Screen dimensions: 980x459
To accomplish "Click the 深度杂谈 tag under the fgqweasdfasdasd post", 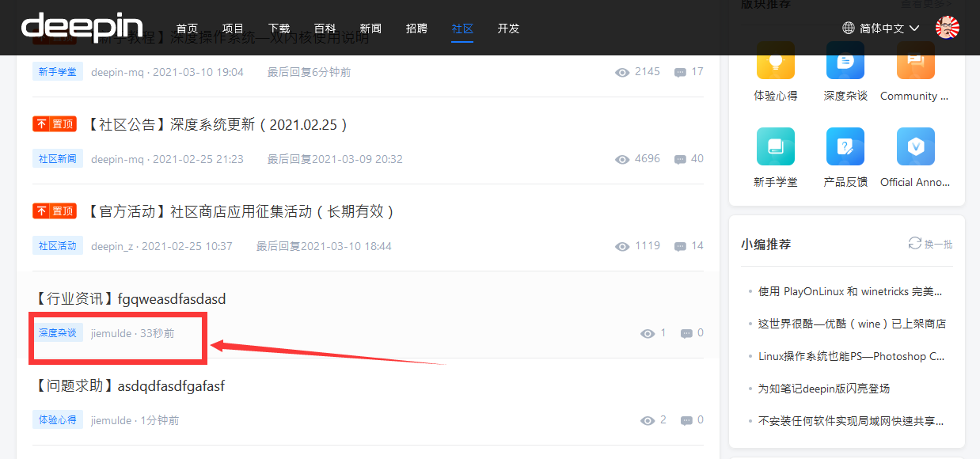I will [x=58, y=333].
